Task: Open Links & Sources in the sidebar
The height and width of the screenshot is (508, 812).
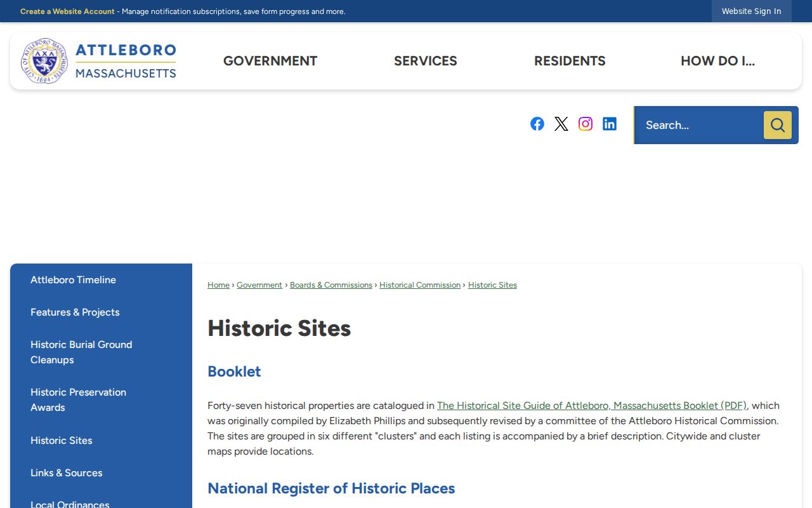Action: (x=67, y=473)
